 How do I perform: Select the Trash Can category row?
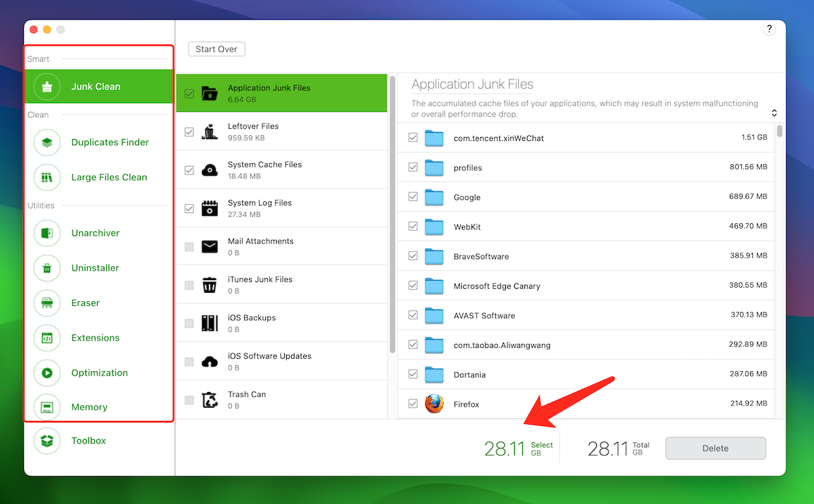(x=282, y=400)
